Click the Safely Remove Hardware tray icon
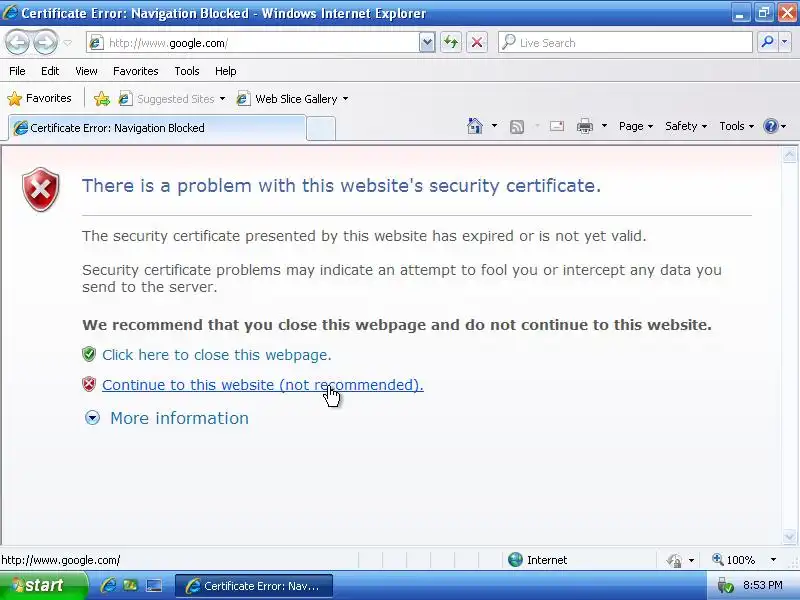 coord(724,585)
